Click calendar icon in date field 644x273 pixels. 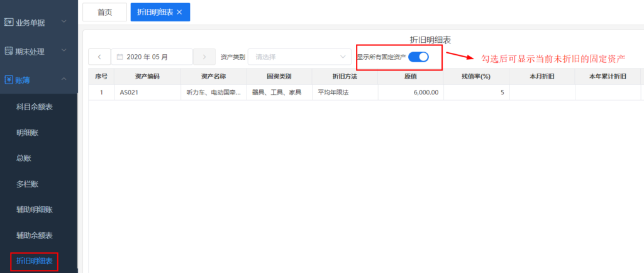click(120, 57)
